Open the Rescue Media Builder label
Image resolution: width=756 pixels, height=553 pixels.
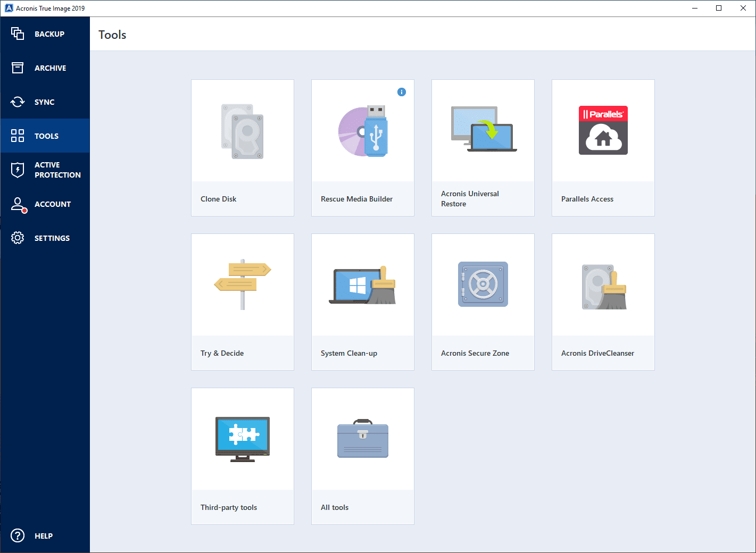tap(356, 199)
